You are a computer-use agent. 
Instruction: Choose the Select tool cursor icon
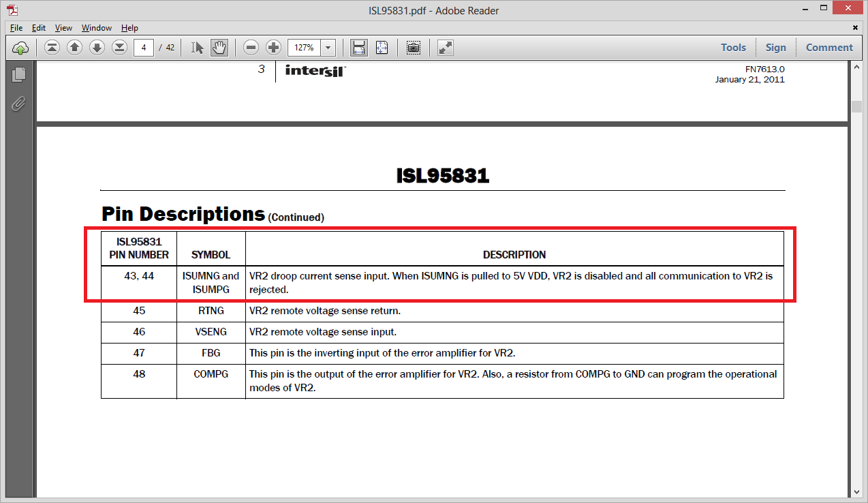(x=198, y=48)
